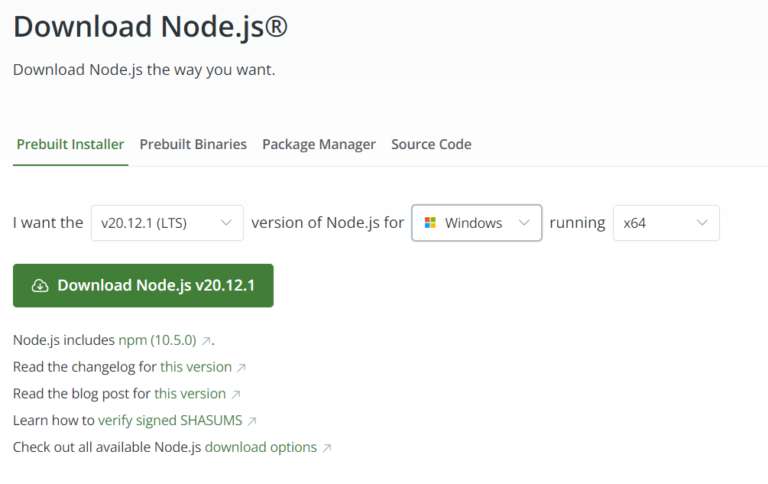Click external arrow icon next to npm (10.5.0)
Screen dimensions: 768x484
206,341
